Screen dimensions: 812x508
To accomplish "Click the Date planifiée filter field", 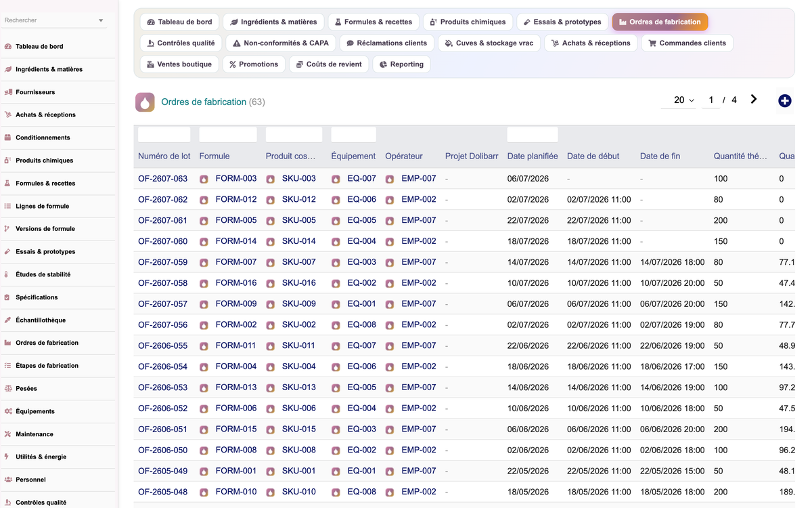I will coord(533,134).
